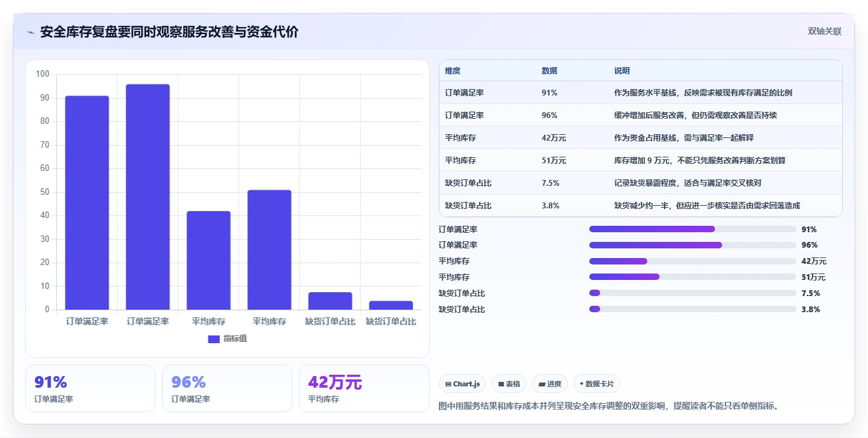Open the 42万元 平均库存 data card
Viewport: 868px width, 438px height.
click(x=364, y=388)
